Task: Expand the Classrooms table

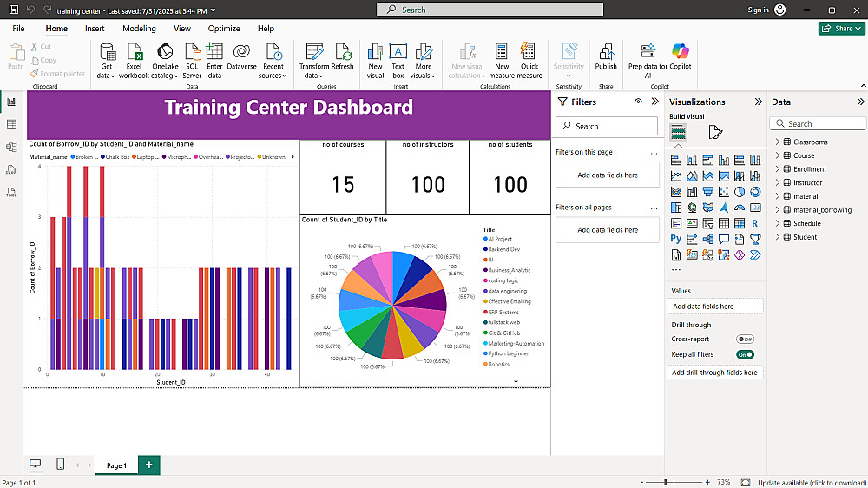Action: click(777, 142)
